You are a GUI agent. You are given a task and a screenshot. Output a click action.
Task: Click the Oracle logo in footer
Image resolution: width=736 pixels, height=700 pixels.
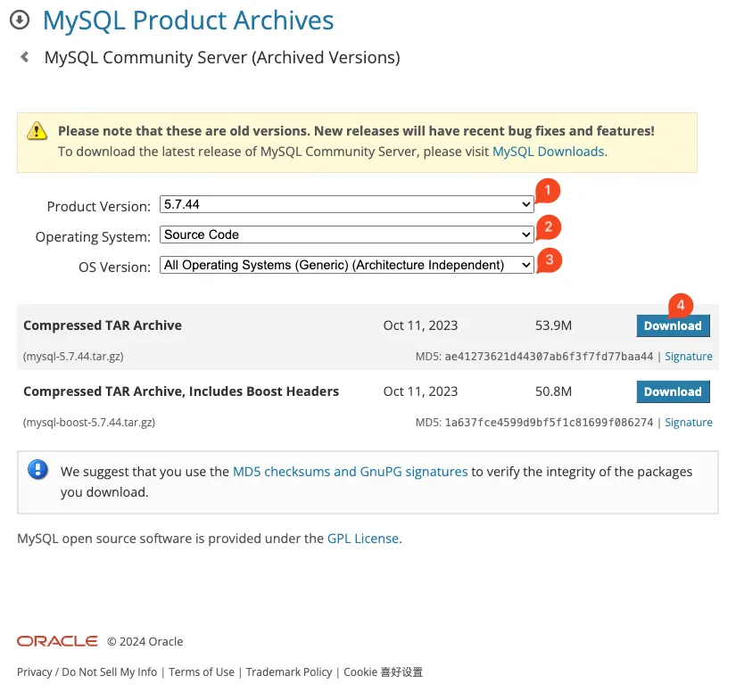coord(57,641)
